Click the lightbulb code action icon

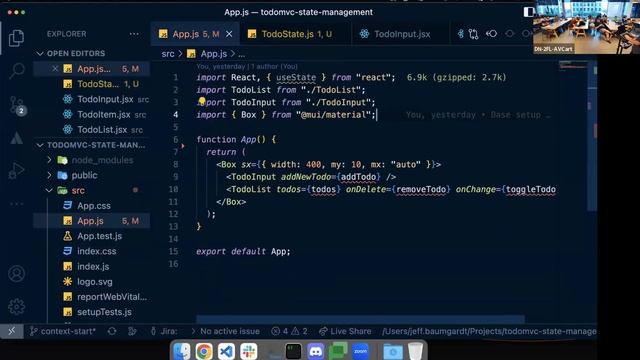pos(202,101)
